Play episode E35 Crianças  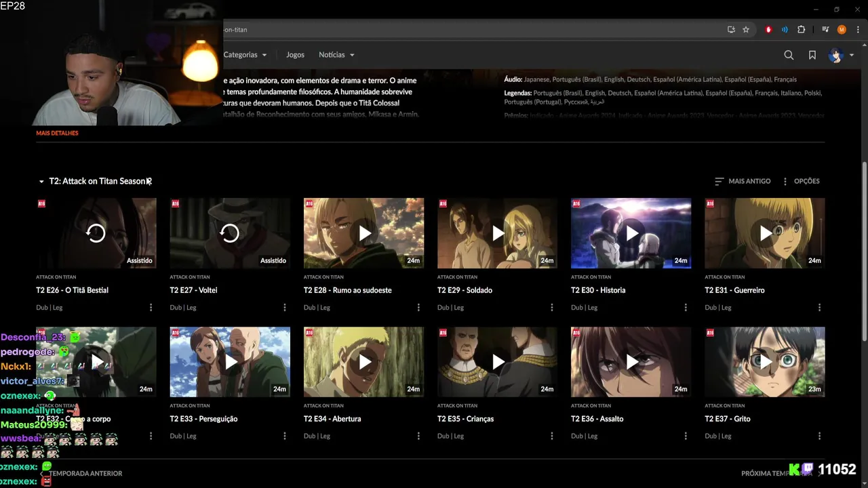point(498,362)
